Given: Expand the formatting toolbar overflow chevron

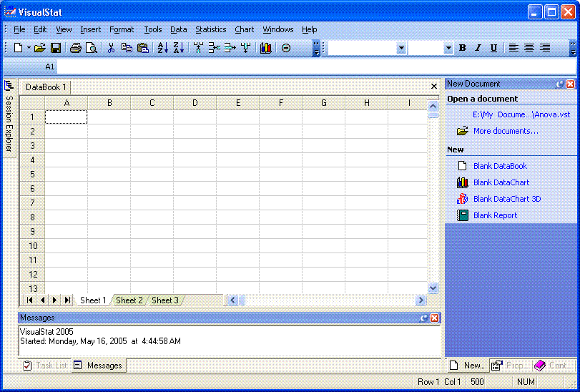Looking at the screenshot, I should pos(573,48).
